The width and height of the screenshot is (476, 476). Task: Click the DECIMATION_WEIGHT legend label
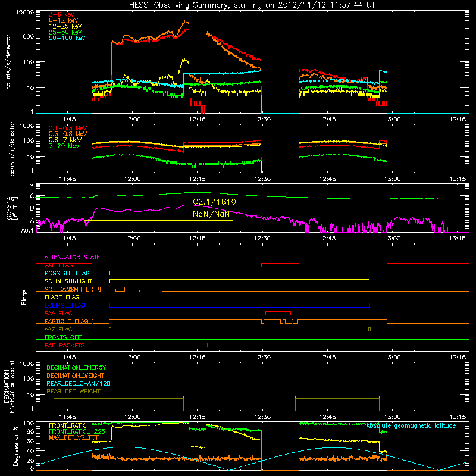click(x=76, y=375)
